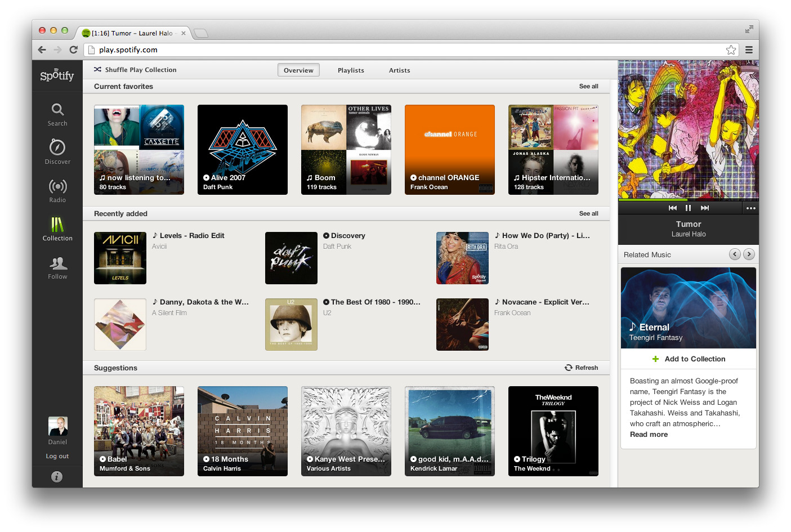Click the playback progress bar
This screenshot has width=791, height=532.
(688, 199)
